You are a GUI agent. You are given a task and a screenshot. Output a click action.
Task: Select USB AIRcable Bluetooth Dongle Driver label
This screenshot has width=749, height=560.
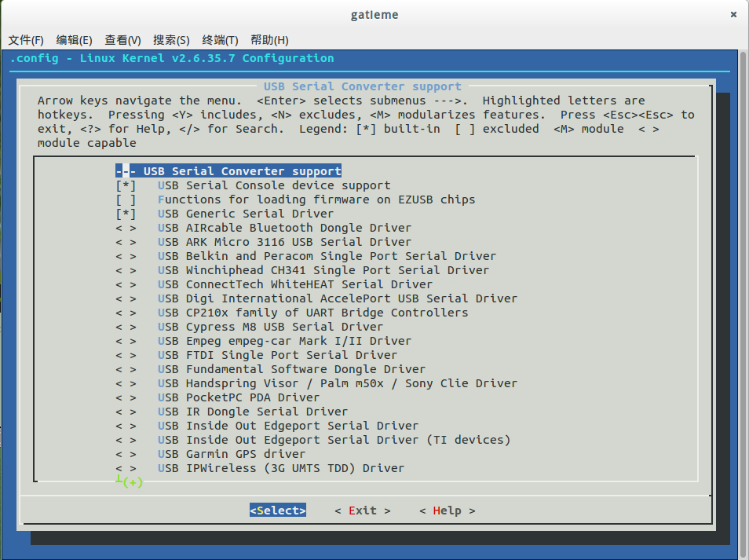point(284,228)
